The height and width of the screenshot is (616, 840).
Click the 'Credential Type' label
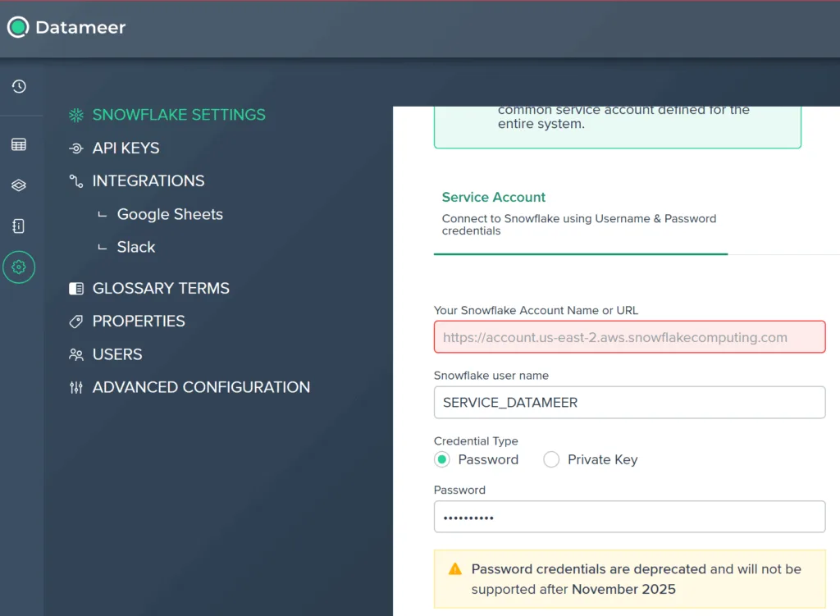pos(476,440)
